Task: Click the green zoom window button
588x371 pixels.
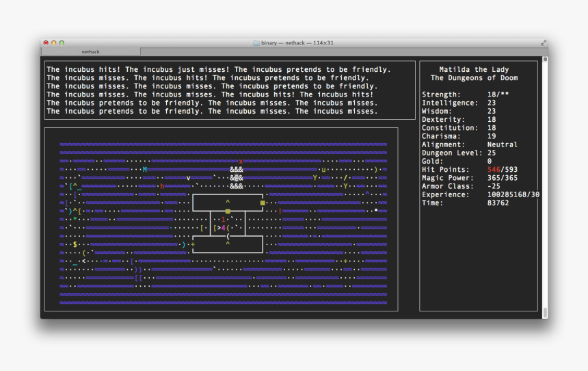Action: 62,43
